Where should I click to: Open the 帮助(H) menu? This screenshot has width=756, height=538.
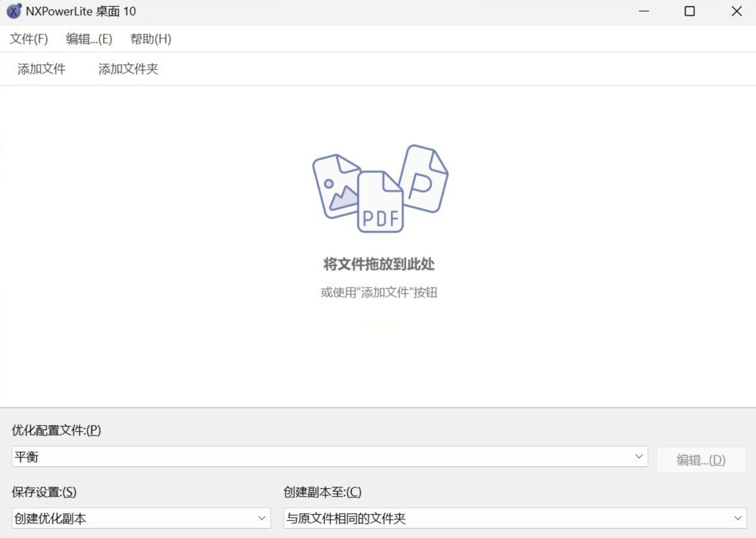click(151, 39)
